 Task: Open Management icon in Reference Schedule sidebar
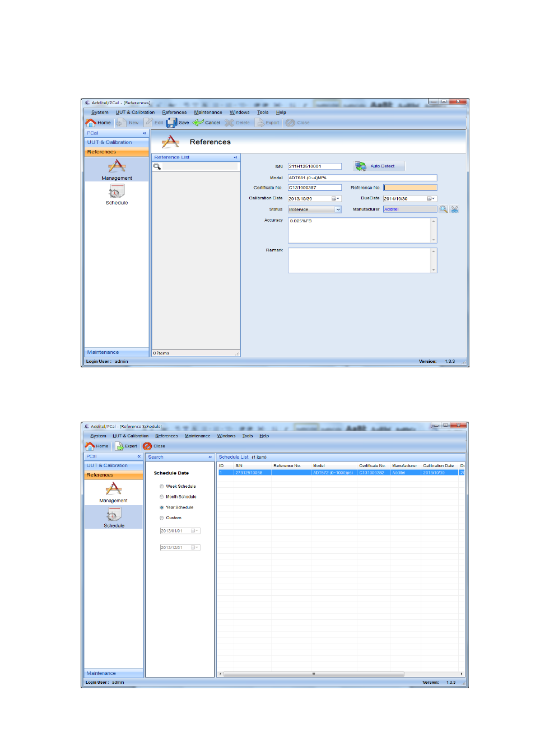(x=114, y=489)
